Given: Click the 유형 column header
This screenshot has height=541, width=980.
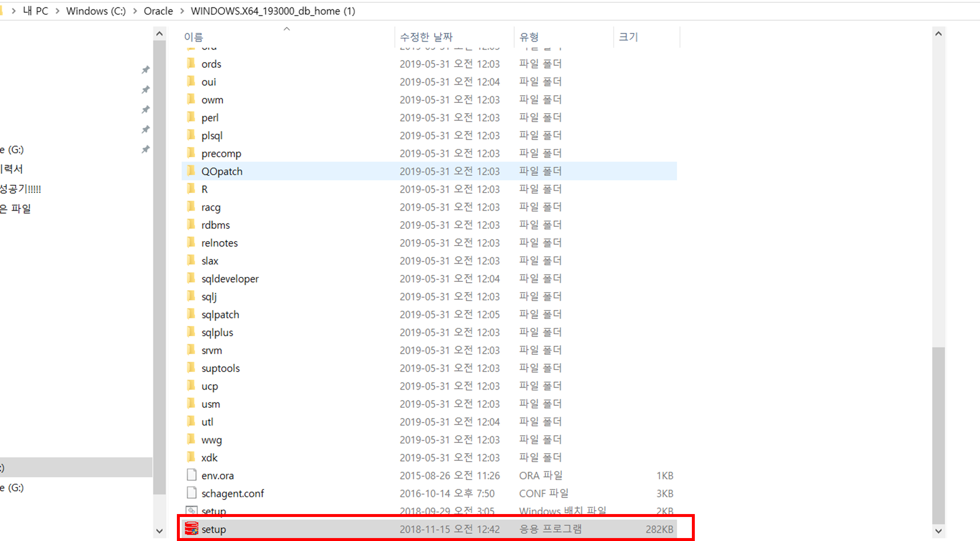Looking at the screenshot, I should (x=529, y=37).
